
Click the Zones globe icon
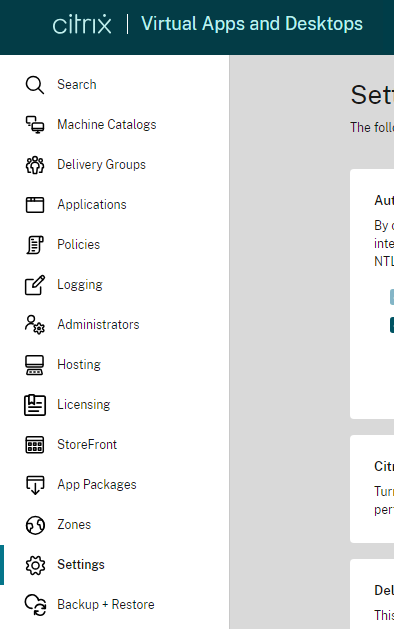point(35,525)
